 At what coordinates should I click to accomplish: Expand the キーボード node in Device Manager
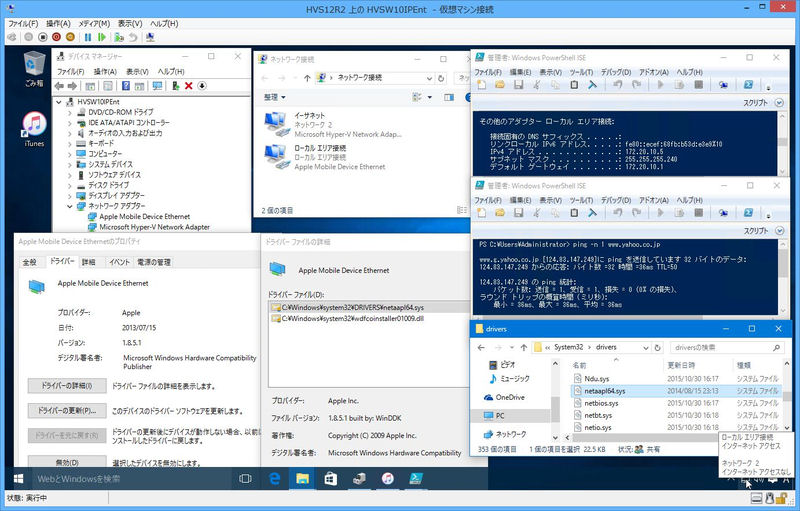point(70,144)
